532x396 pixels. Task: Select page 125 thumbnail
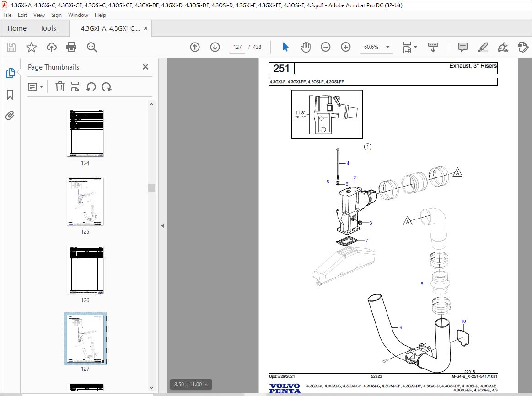(86, 202)
